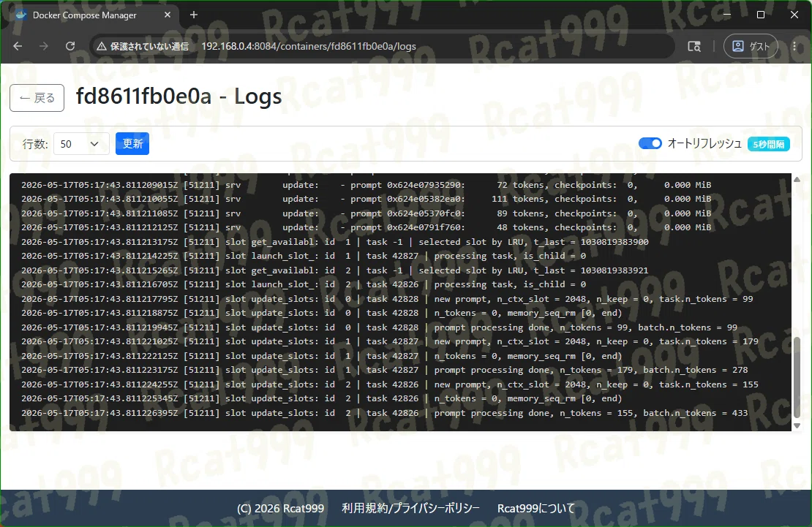812x527 pixels.
Task: Click the Docker whale favicon in tab
Action: point(21,15)
